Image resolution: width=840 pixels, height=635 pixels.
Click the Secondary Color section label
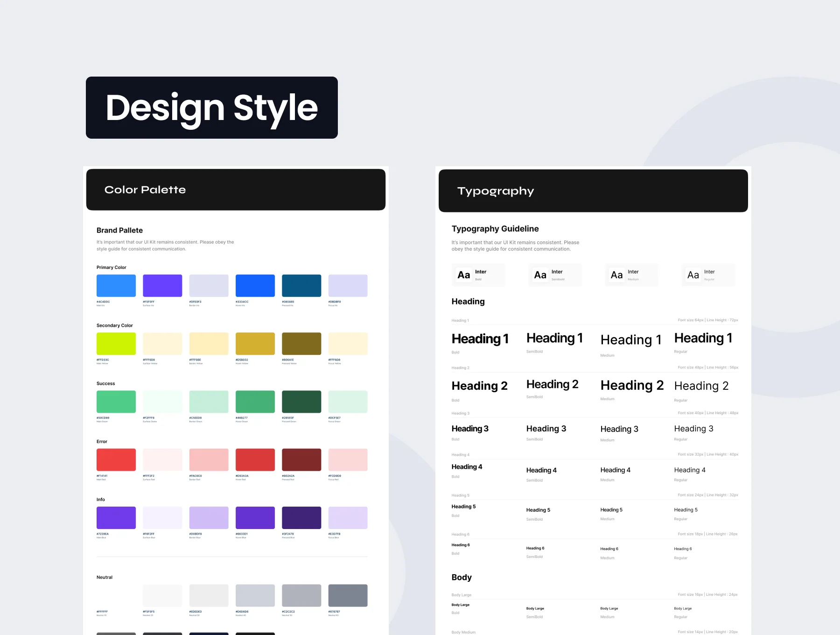pos(115,325)
